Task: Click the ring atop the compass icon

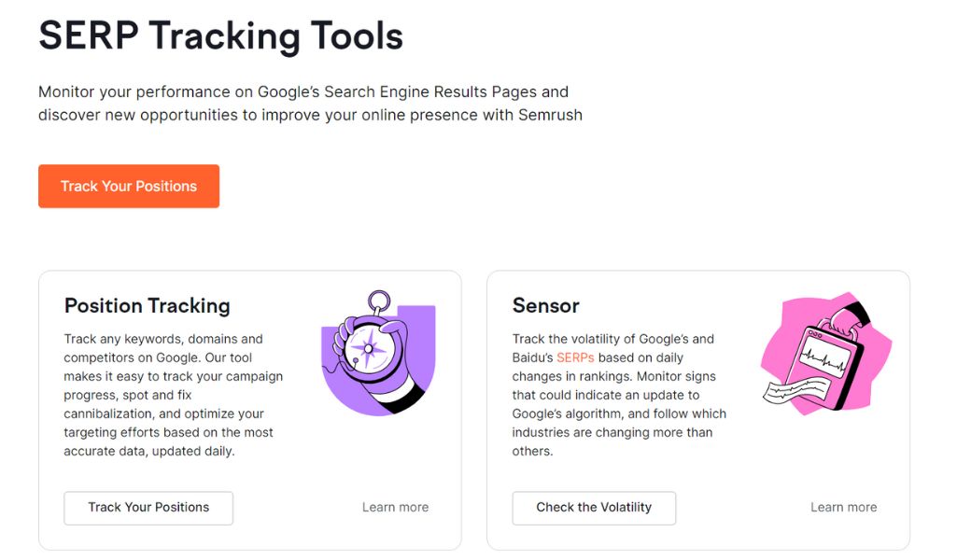Action: coord(379,301)
